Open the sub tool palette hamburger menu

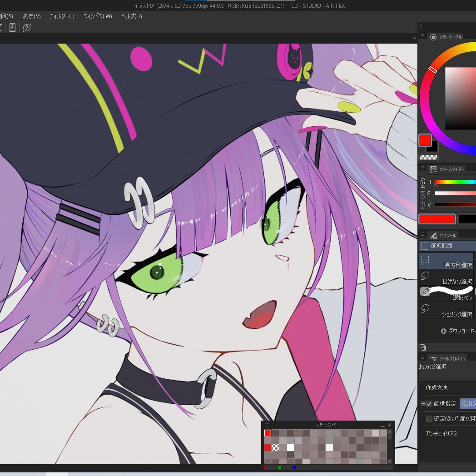[422, 234]
